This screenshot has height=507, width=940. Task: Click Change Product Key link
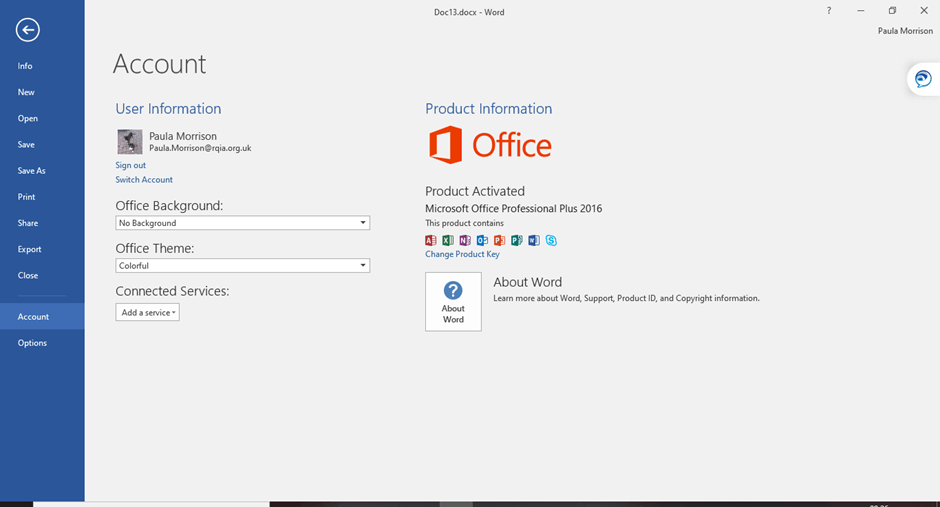(x=462, y=254)
